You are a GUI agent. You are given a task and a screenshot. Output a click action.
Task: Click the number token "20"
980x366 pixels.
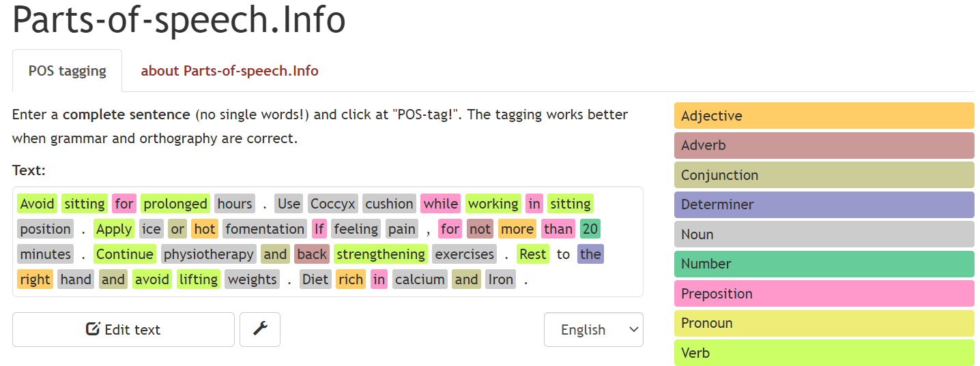[x=590, y=229]
